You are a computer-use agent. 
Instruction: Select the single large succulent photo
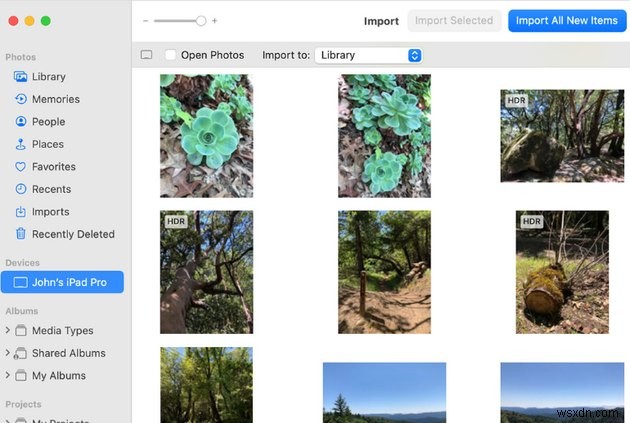click(207, 136)
